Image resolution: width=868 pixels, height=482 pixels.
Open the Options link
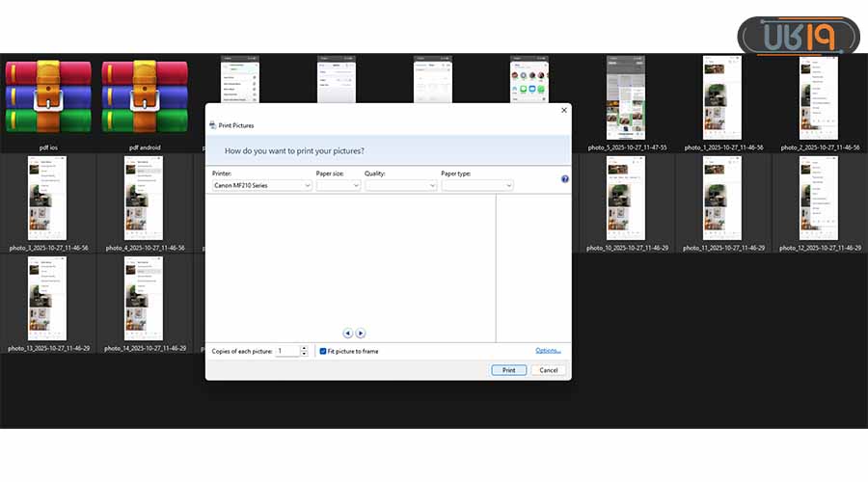(x=548, y=351)
